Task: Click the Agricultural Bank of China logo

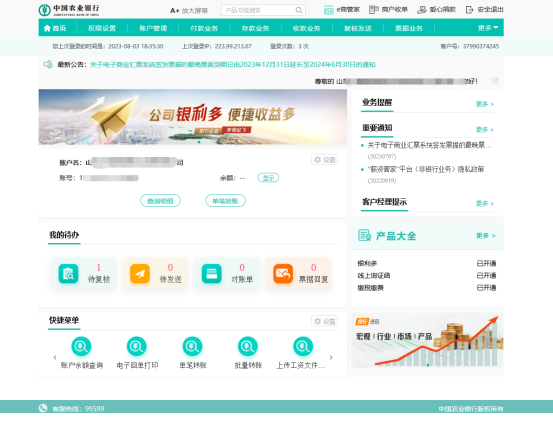Action: pos(69,10)
